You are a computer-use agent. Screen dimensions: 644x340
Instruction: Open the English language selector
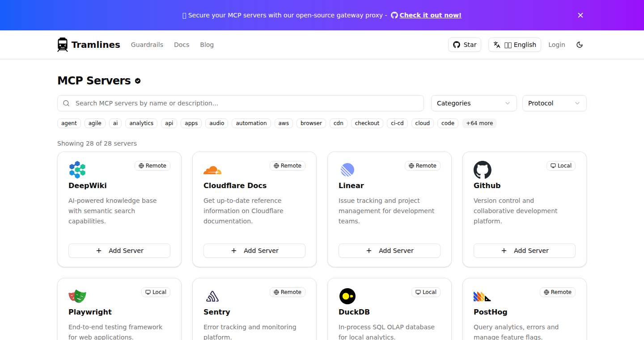514,45
